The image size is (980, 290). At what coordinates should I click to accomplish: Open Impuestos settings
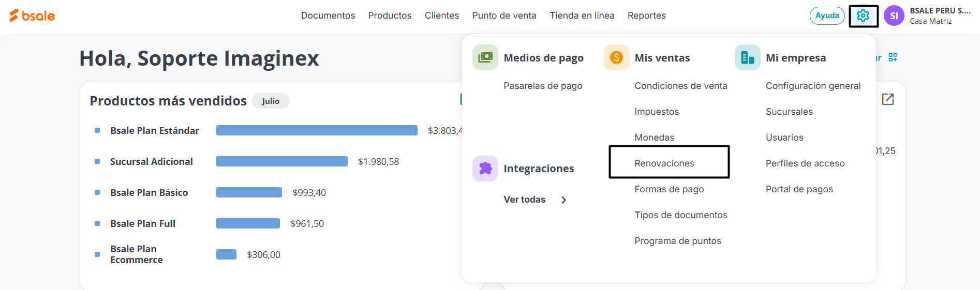click(x=657, y=112)
